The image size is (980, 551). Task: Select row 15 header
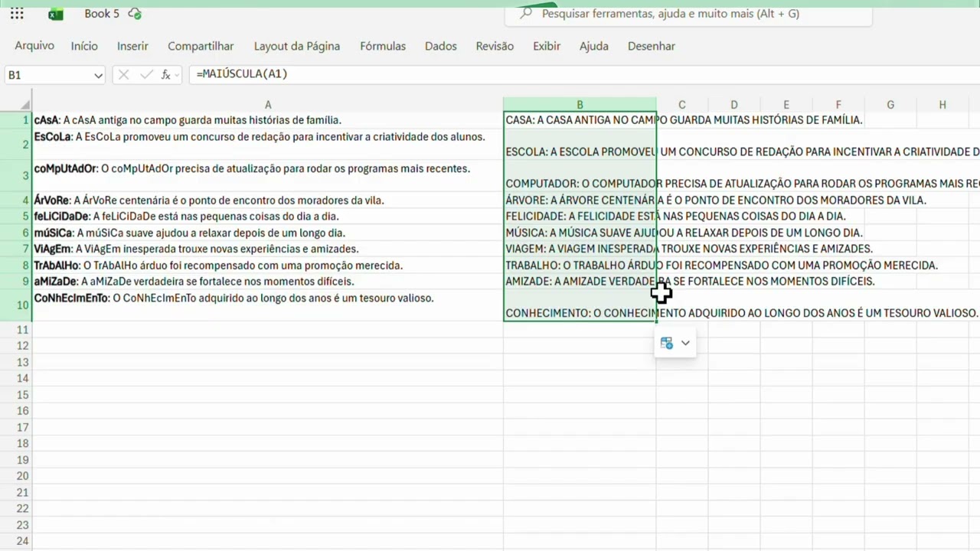point(16,395)
